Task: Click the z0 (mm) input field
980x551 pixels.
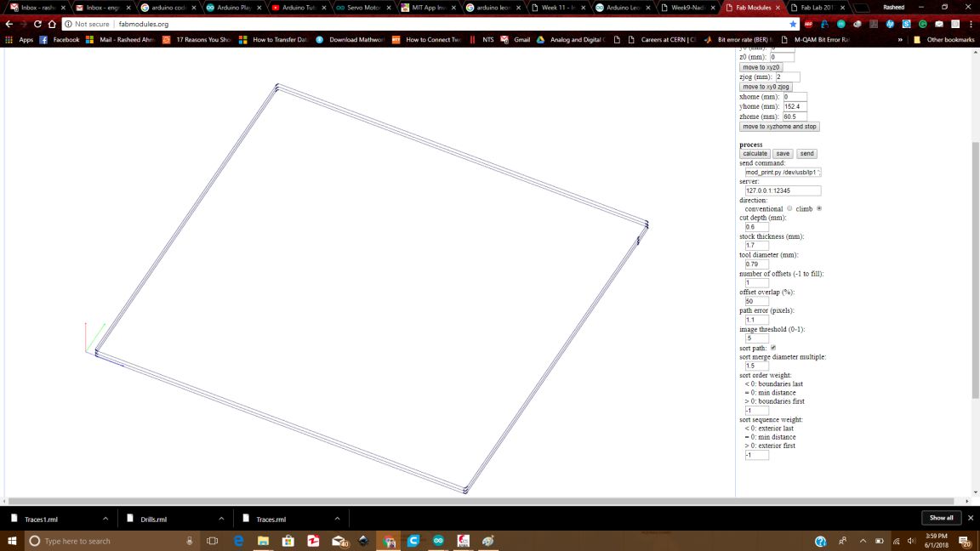Action: tap(782, 57)
